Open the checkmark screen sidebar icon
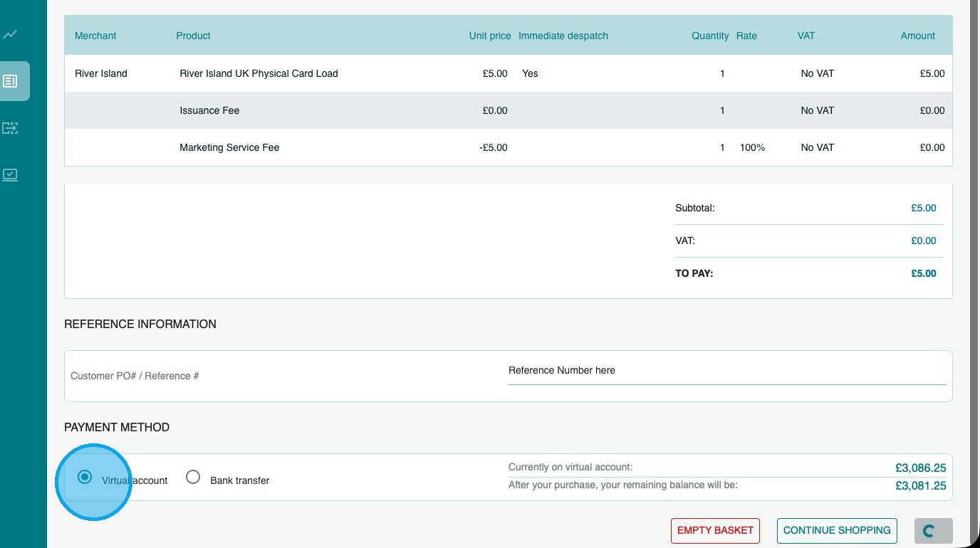This screenshot has width=980, height=548. tap(10, 174)
